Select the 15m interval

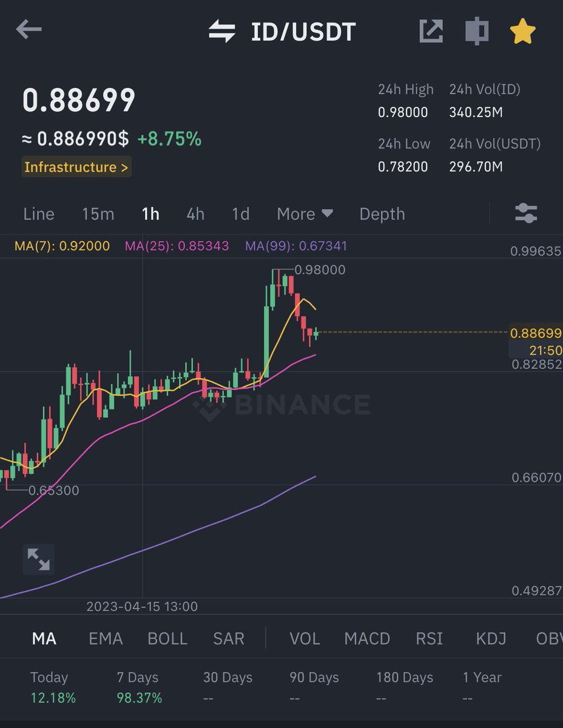point(98,214)
